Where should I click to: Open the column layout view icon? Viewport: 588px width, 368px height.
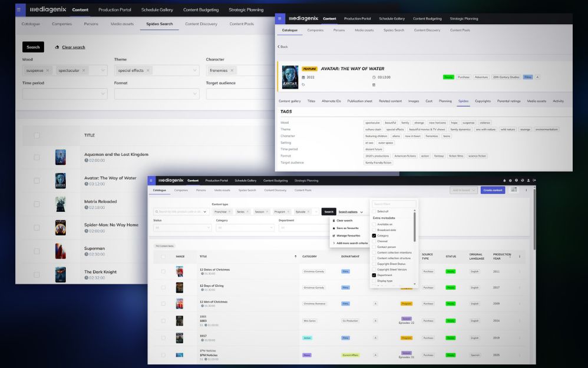tap(514, 190)
